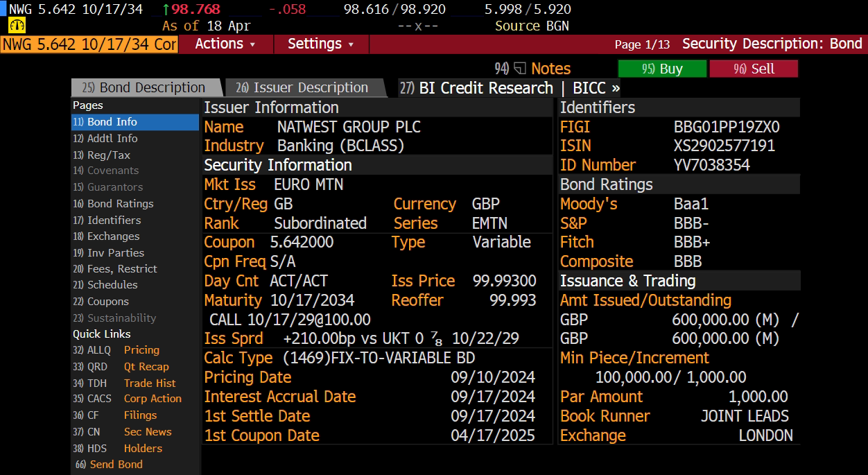
Task: Open QRD Qt Recap quick link
Action: point(121,367)
